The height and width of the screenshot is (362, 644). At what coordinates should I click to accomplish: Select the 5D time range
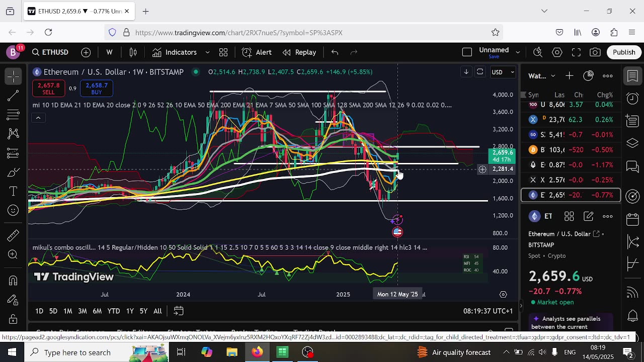point(53,311)
